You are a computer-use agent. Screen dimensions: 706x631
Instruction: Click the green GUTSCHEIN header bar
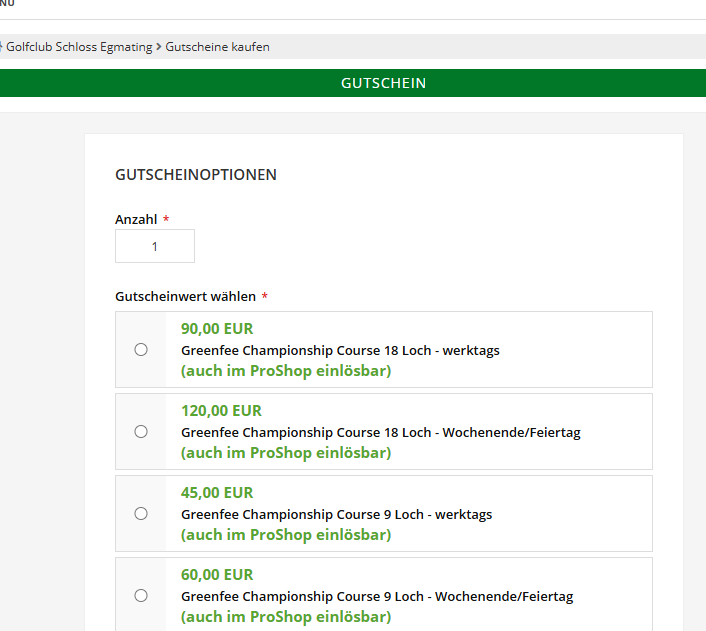(x=353, y=83)
